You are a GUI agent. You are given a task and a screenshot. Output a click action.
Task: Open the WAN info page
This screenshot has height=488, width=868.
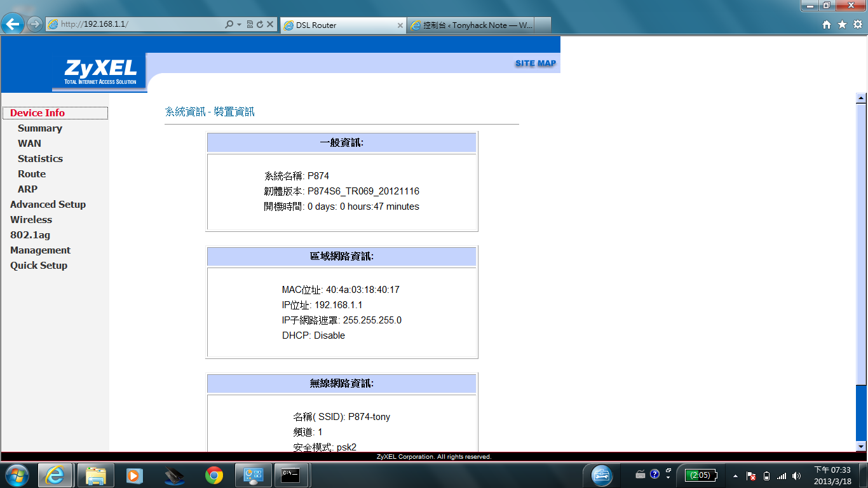(29, 144)
